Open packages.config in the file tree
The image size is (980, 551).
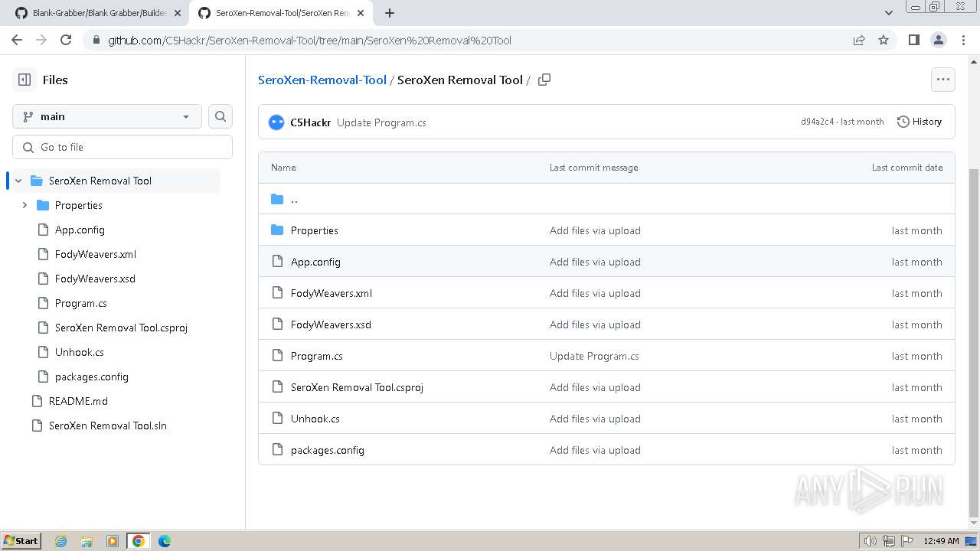92,377
